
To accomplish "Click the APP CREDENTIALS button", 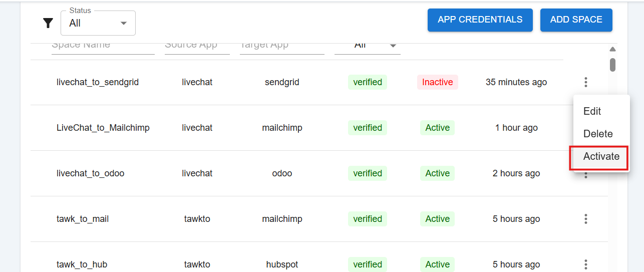I will pos(480,20).
